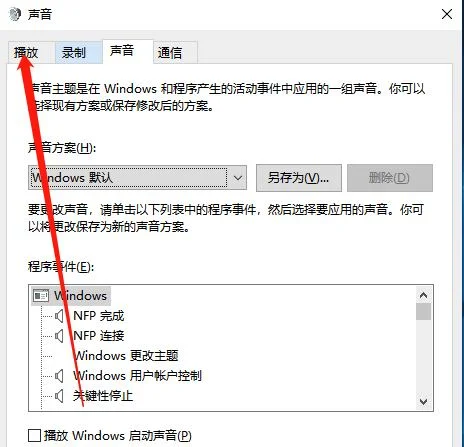Click the speaker icon beside 关键性停止
This screenshot has width=464, height=447.
59,396
